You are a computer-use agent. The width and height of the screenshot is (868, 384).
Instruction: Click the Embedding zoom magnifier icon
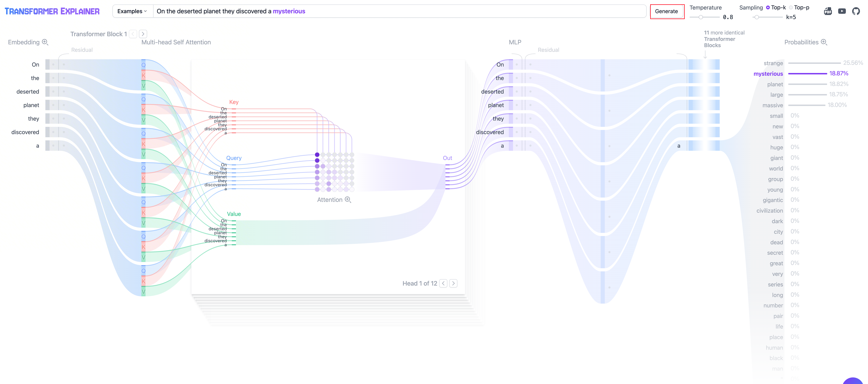[x=45, y=42]
